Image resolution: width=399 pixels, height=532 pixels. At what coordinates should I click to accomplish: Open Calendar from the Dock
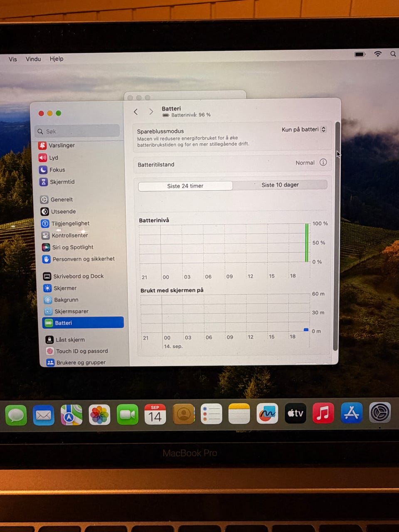tap(155, 414)
